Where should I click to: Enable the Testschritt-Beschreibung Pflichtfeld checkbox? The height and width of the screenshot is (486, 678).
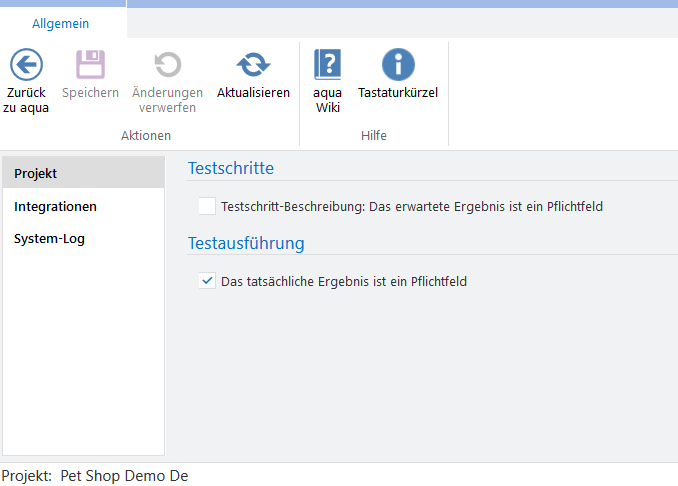coord(207,207)
